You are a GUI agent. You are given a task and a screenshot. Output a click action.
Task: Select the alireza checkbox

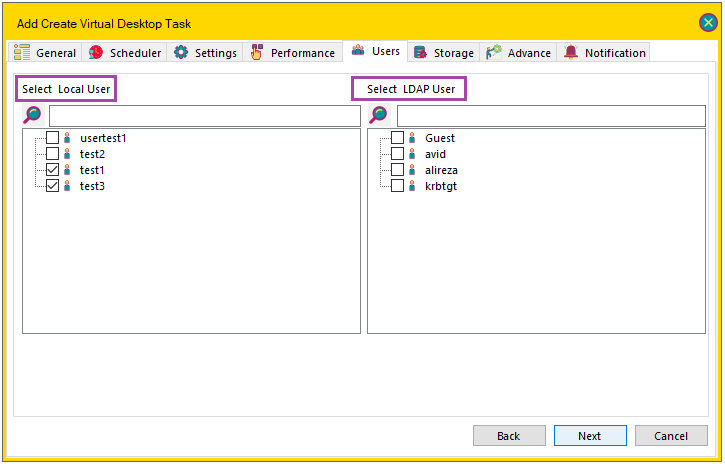(398, 170)
